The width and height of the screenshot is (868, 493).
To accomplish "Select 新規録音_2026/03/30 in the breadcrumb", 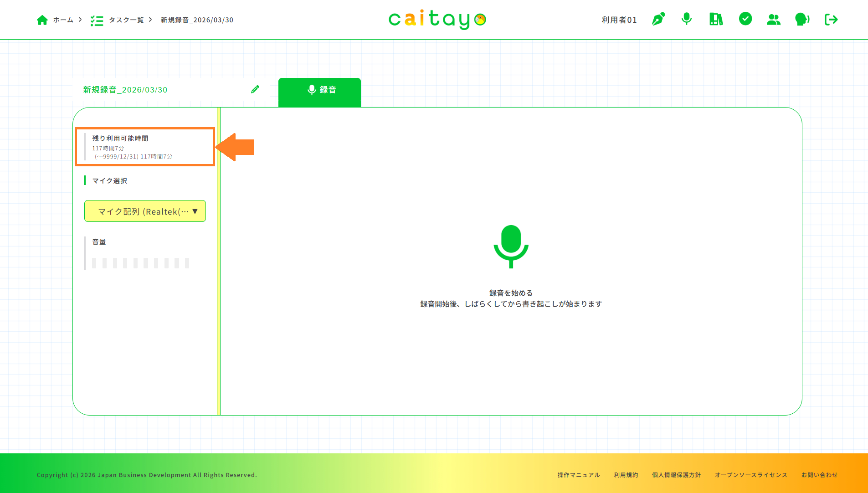I will (x=196, y=20).
